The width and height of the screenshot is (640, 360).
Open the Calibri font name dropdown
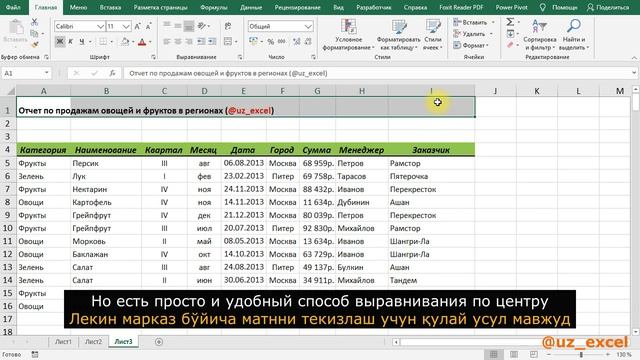pos(100,27)
